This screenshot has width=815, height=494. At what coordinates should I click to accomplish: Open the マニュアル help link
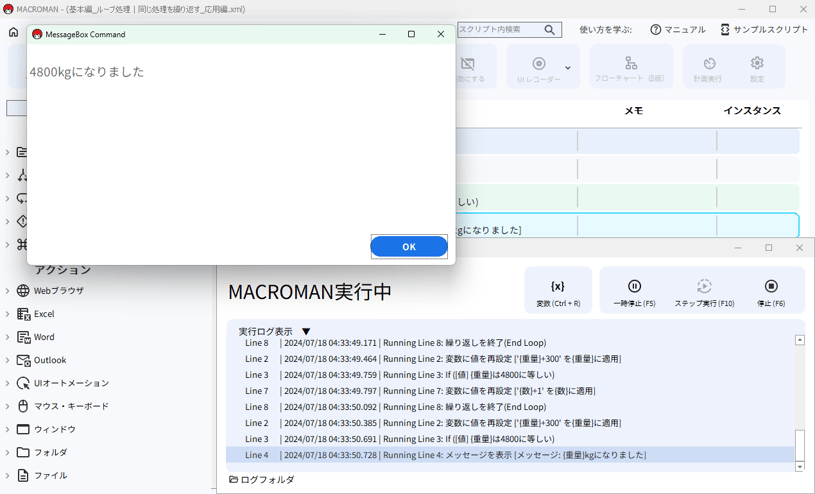click(677, 30)
